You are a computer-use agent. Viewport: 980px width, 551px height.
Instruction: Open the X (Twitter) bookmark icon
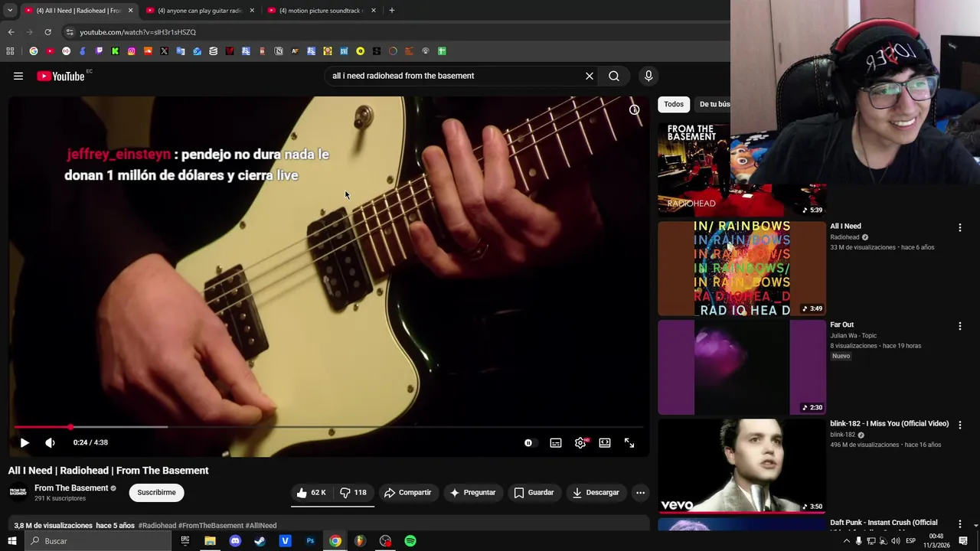point(164,51)
